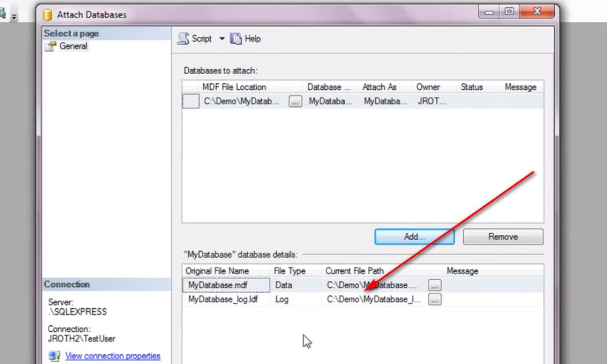
Task: Click the Attach Databases title bar icon
Action: pos(47,14)
